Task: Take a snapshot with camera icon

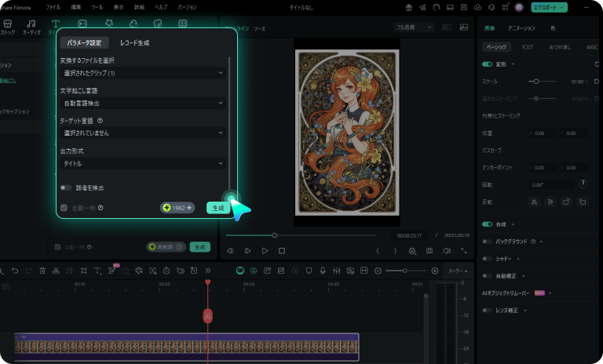Action: 429,251
